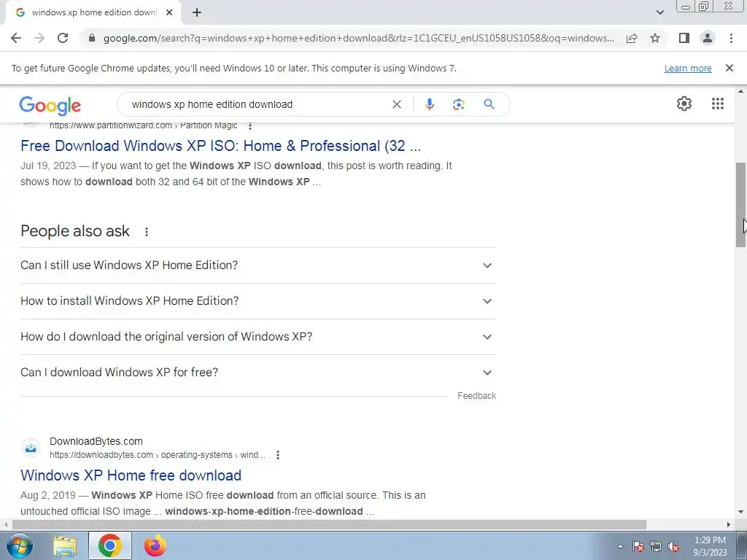Image resolution: width=747 pixels, height=560 pixels.
Task: Expand Can I still use Windows XP Home Edition
Action: coord(258,265)
